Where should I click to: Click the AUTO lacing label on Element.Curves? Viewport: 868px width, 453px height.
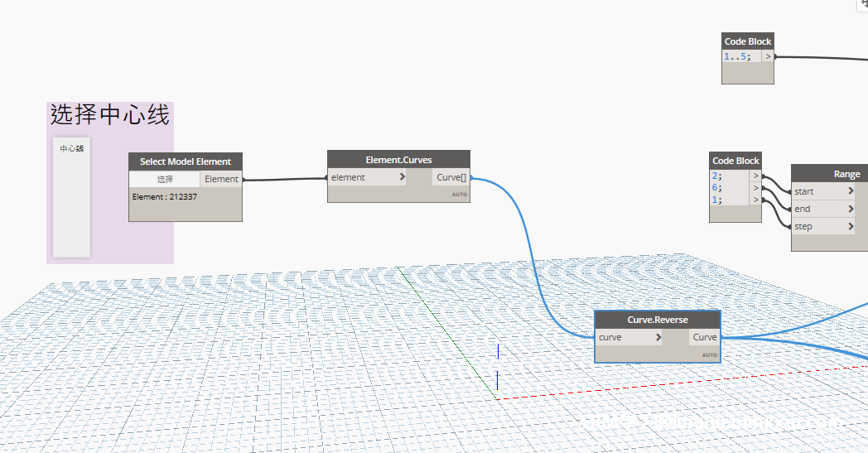coord(459,195)
